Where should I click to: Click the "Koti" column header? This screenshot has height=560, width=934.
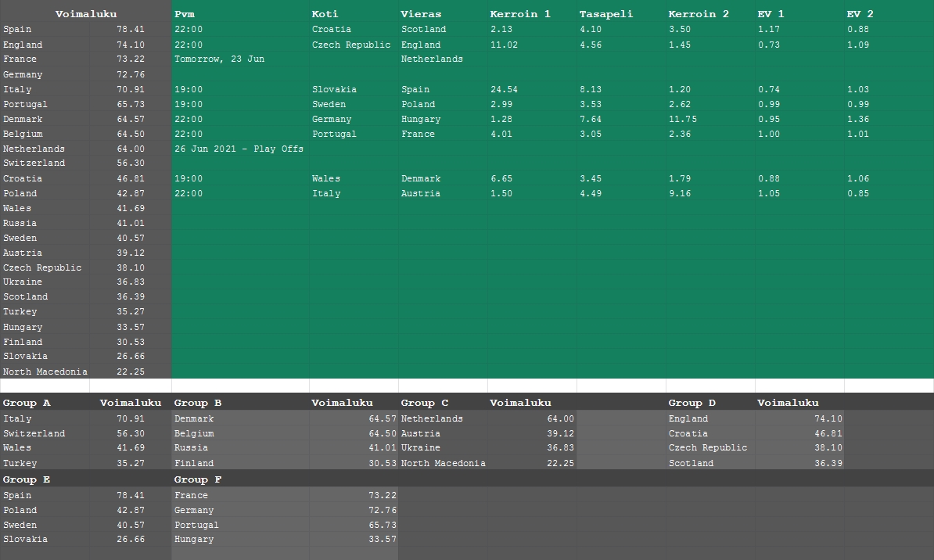pyautogui.click(x=325, y=14)
